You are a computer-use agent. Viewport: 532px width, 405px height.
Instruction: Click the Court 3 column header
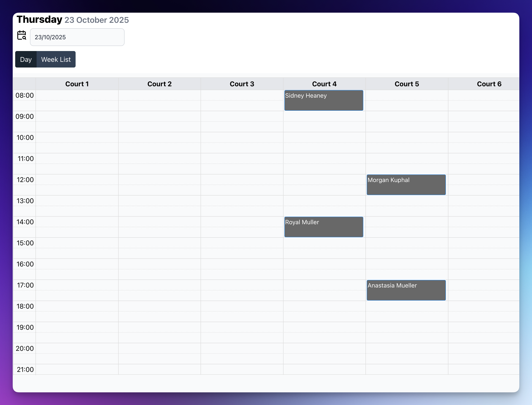tap(242, 84)
